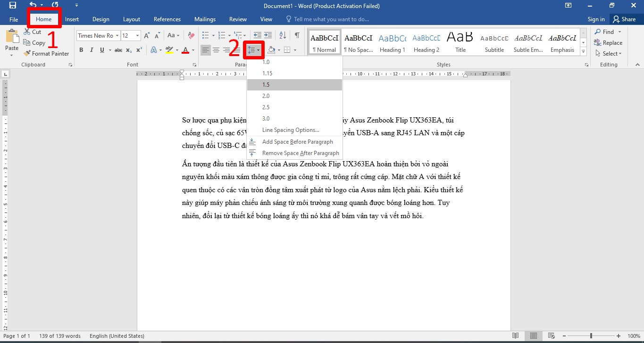This screenshot has width=644, height=343.
Task: Toggle Show/Hide paragraph marks
Action: (x=297, y=36)
